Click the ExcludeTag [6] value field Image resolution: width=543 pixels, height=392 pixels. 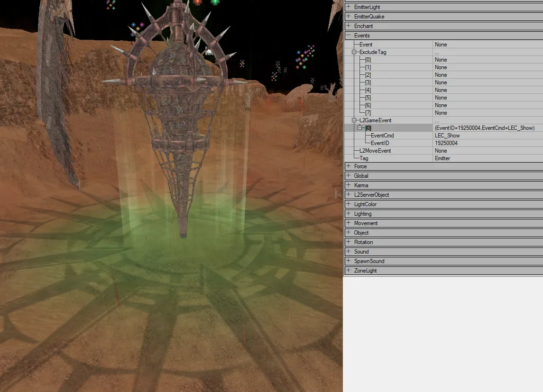pos(488,105)
